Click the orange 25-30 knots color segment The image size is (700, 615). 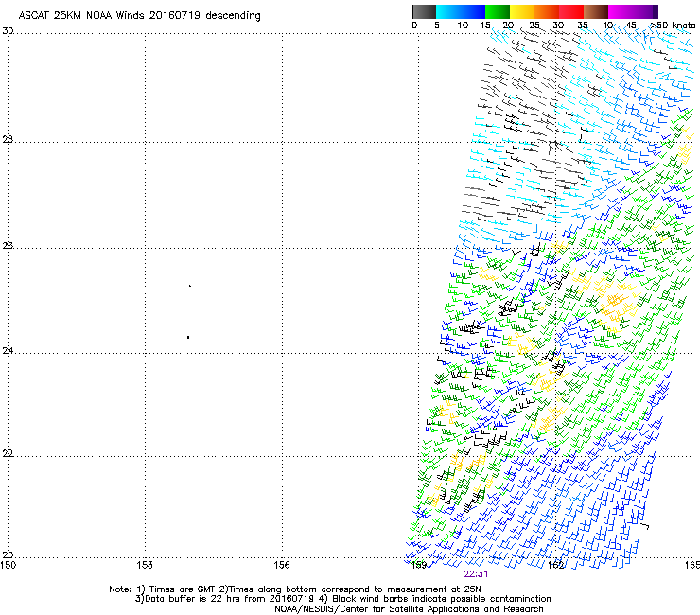[x=547, y=11]
